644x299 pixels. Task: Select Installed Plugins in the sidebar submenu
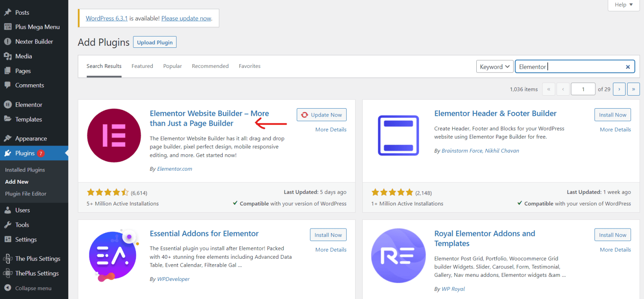pyautogui.click(x=25, y=169)
